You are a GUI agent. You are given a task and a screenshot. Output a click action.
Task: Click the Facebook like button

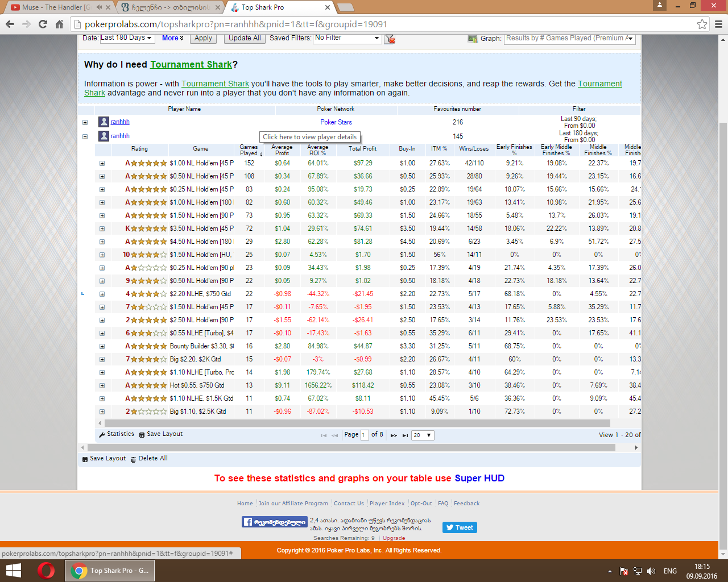(275, 522)
